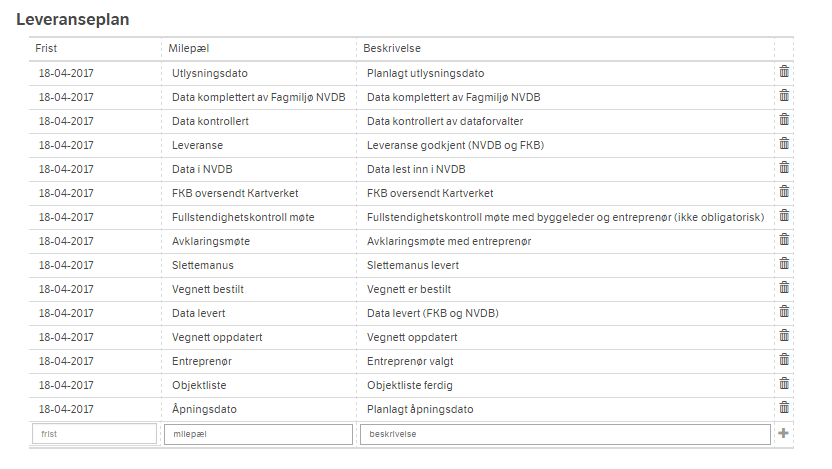Screen dimensions: 832x469
Task: Delete the FKB oversendt Kartverket row
Action: click(x=784, y=192)
